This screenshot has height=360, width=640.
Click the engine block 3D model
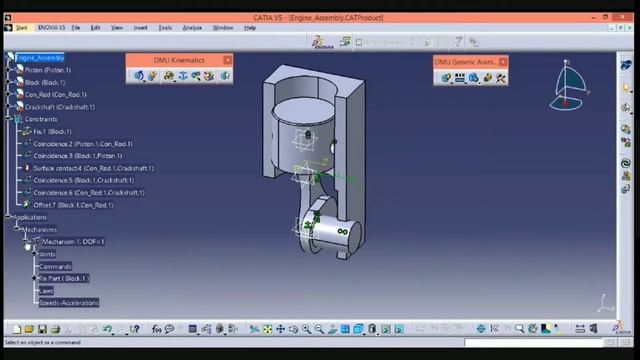coord(352,122)
